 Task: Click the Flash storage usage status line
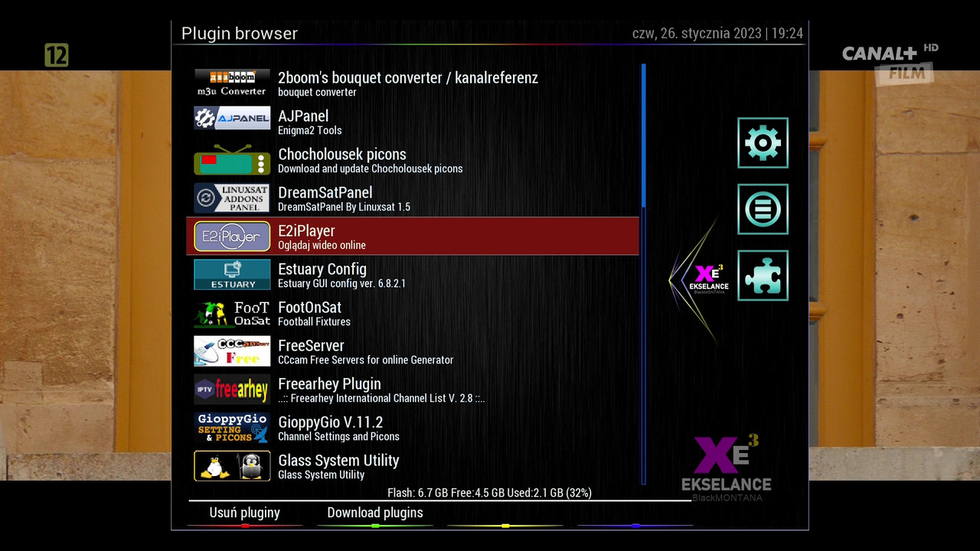pos(489,493)
